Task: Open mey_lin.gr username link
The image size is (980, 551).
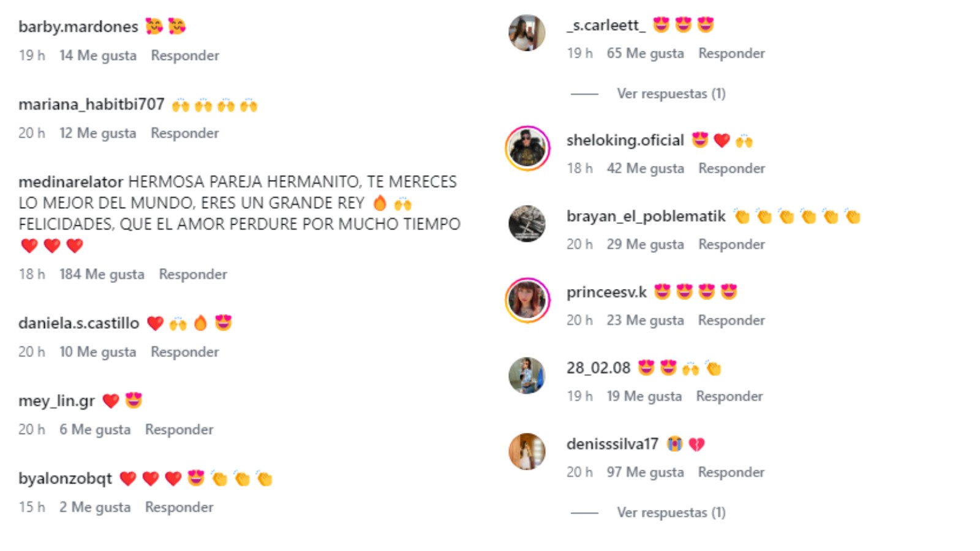Action: click(x=57, y=401)
